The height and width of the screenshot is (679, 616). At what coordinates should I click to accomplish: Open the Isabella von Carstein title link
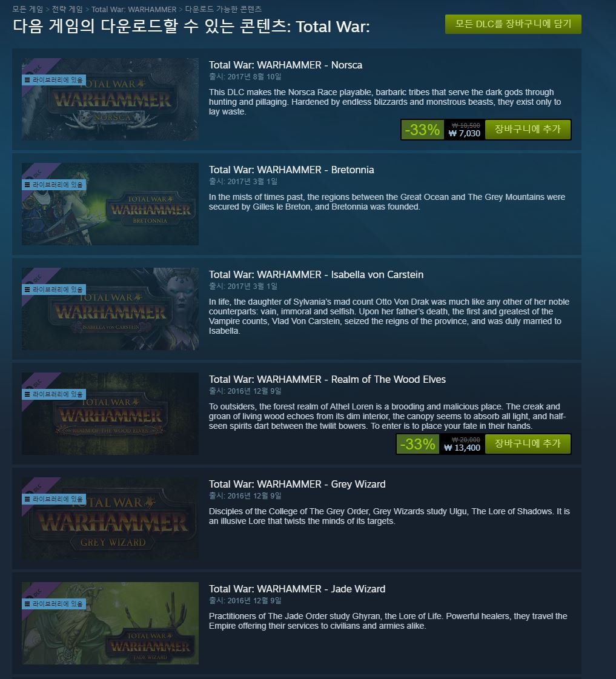point(316,274)
